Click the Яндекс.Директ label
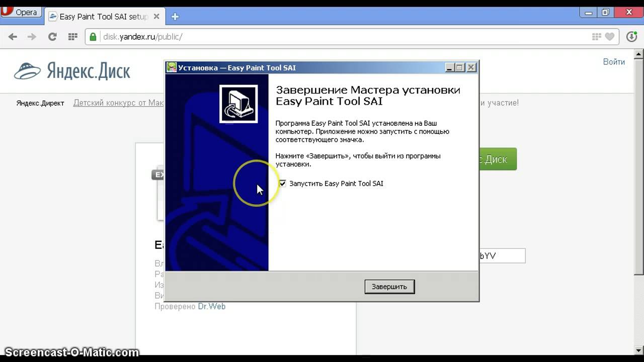This screenshot has height=362, width=644. point(40,103)
